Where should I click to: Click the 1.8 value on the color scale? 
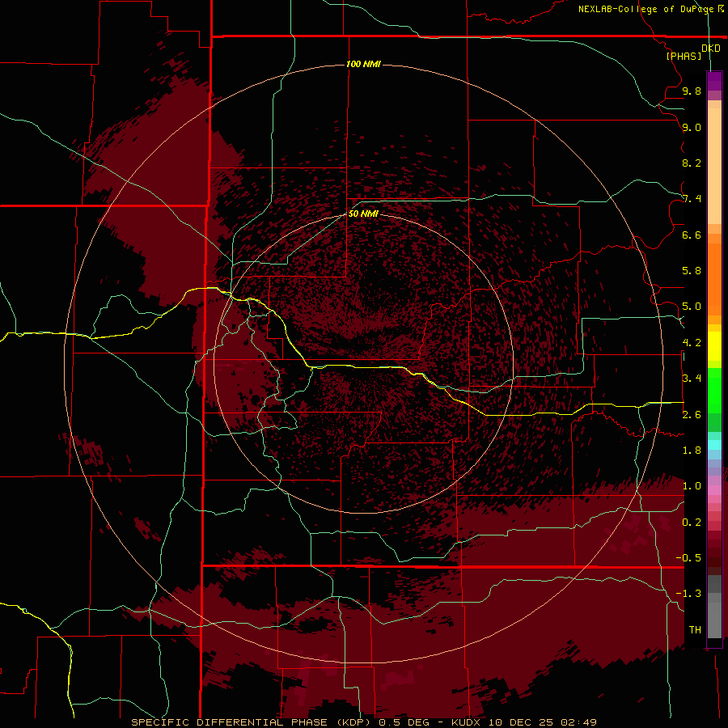click(x=692, y=451)
